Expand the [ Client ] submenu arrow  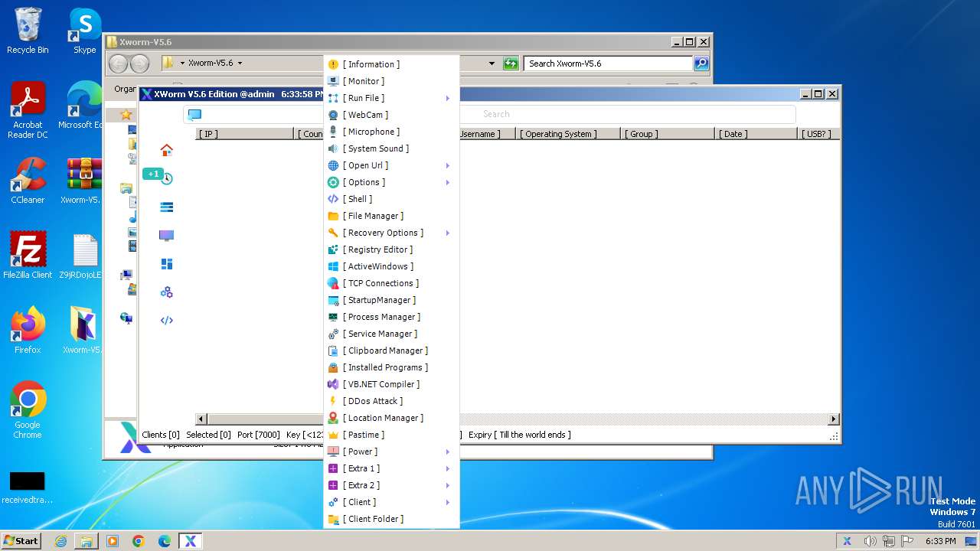point(448,502)
